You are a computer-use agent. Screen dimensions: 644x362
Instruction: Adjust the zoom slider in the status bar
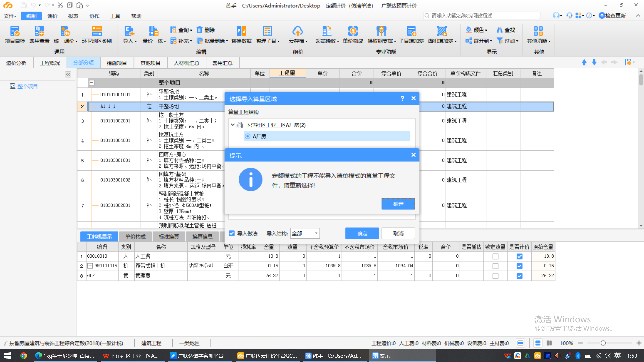click(603, 343)
